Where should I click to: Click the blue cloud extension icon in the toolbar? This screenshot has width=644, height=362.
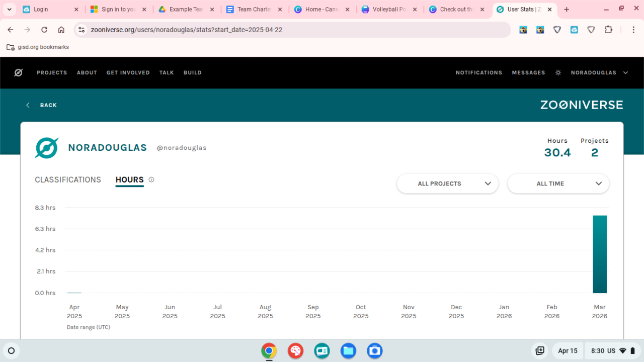[x=574, y=30]
